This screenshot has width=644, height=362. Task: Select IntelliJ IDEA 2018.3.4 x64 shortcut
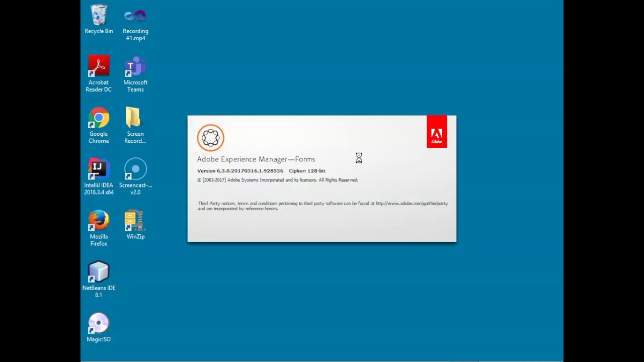(x=99, y=176)
